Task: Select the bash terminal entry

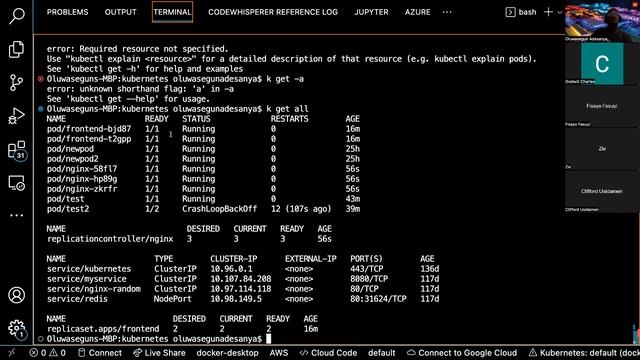Action: tap(521, 12)
